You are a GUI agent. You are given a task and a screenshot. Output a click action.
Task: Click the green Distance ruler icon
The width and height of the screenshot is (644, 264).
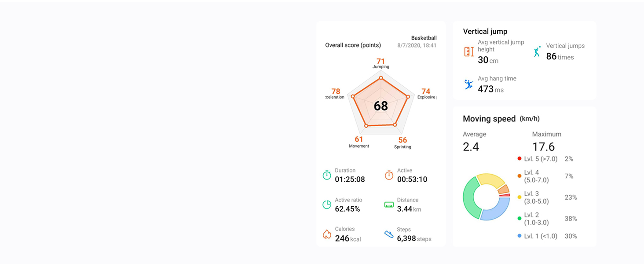point(389,205)
